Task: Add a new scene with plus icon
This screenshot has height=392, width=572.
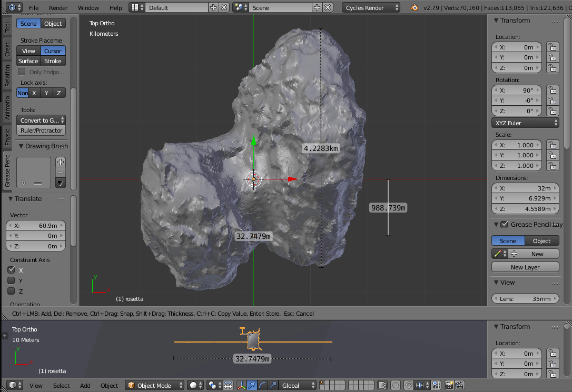Action: coord(318,7)
